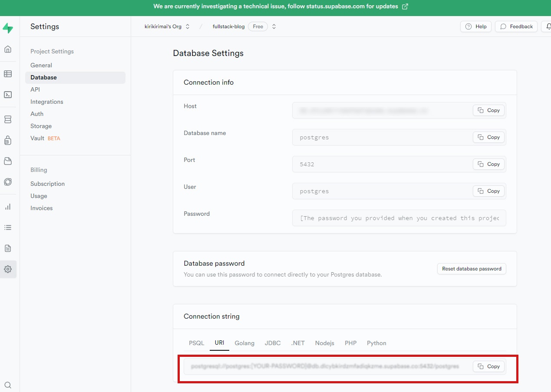The width and height of the screenshot is (551, 392).
Task: Open Subscription under Billing
Action: click(47, 184)
